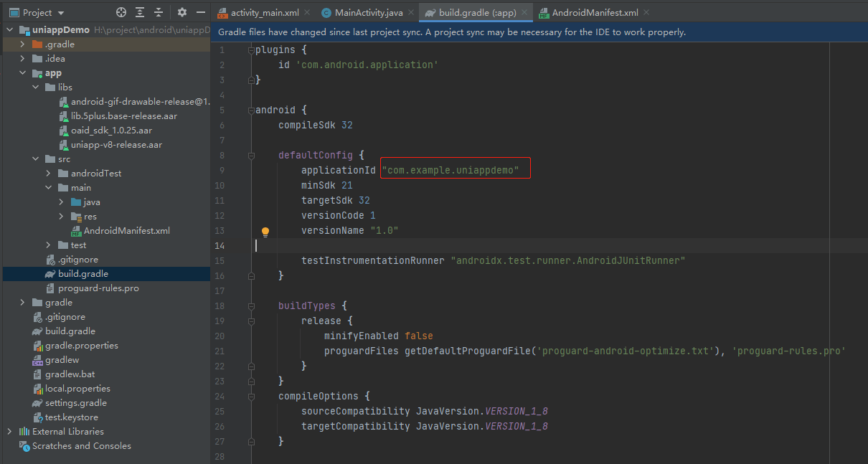Fold the release block in gutter
The height and width of the screenshot is (464, 868).
[x=252, y=321]
